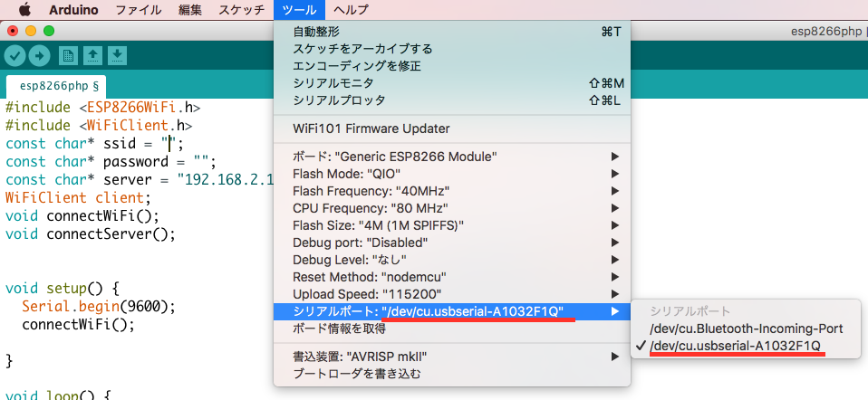Expand the Upload Speed 115200 submenu
Image resolution: width=868 pixels, height=400 pixels.
click(x=452, y=293)
